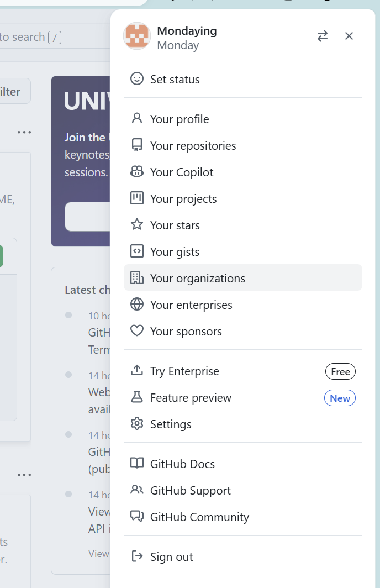
Task: Select Try Enterprise option
Action: click(x=184, y=371)
